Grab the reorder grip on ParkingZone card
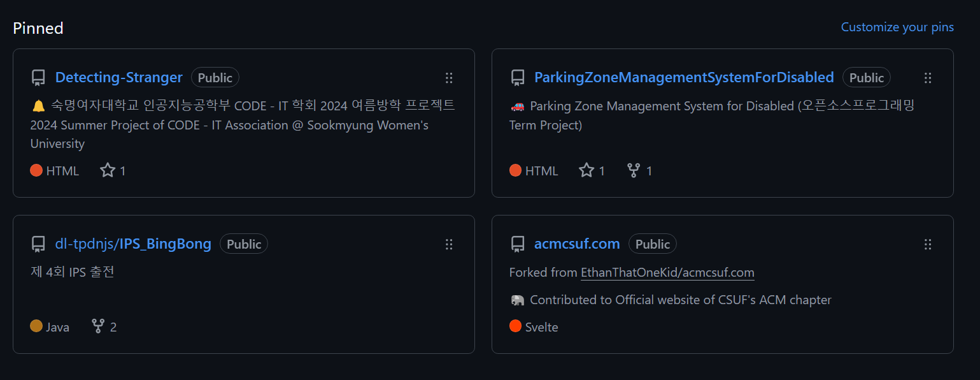Viewport: 980px width, 380px height. click(x=928, y=77)
